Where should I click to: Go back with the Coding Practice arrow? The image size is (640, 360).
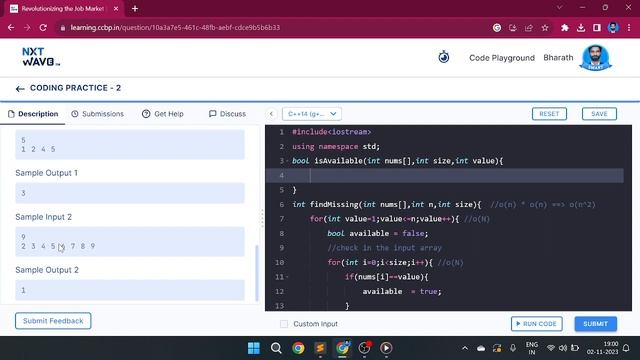click(20, 89)
